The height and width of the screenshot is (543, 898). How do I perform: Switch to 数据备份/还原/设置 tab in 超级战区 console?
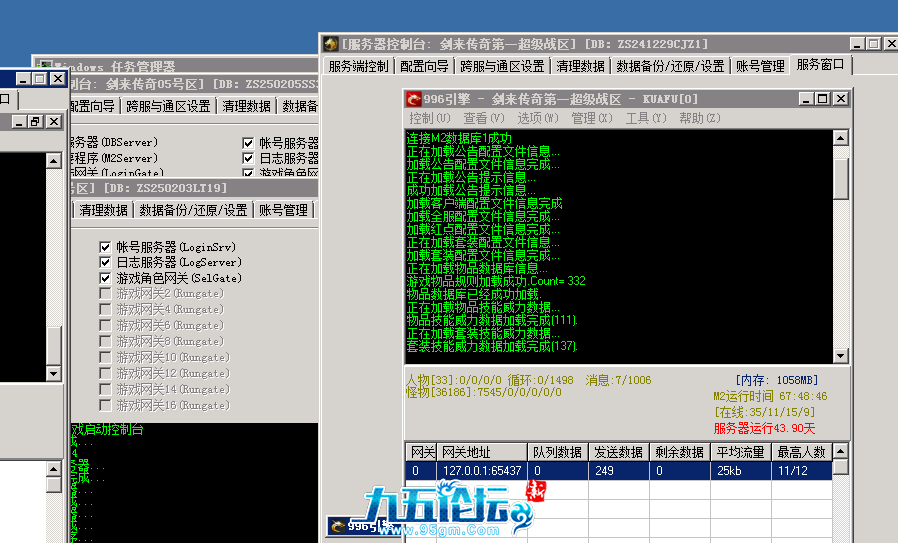coord(670,66)
